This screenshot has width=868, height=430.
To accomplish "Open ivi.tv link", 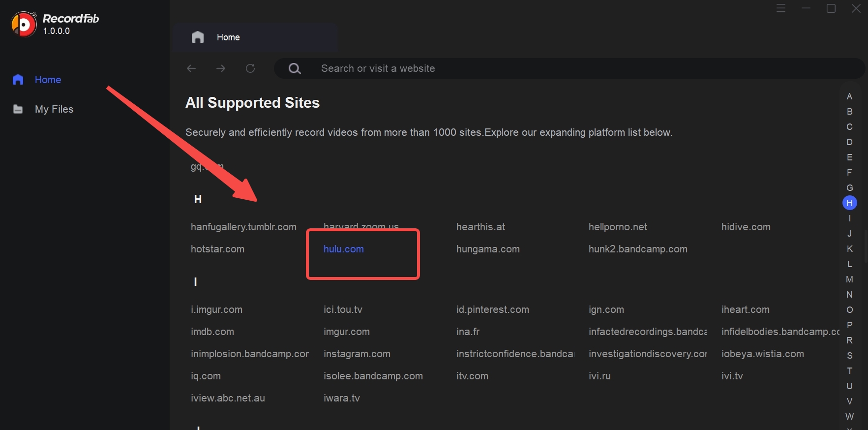I will click(732, 376).
